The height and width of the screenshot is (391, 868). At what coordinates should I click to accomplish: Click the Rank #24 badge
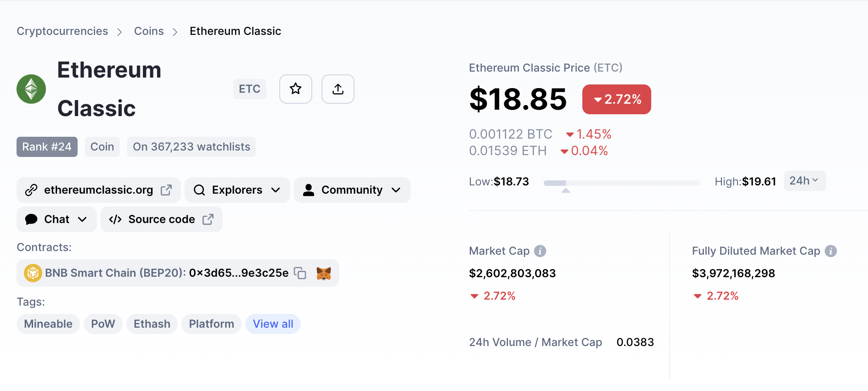[47, 147]
